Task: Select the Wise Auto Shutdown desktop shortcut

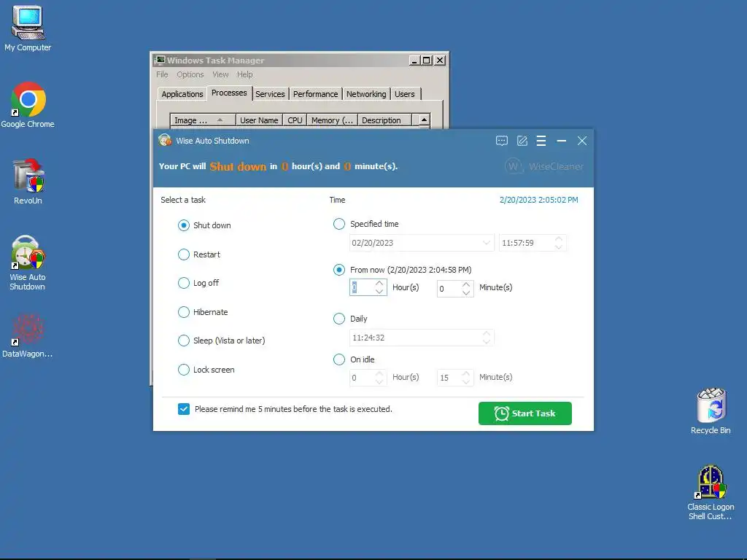Action: coord(28,262)
